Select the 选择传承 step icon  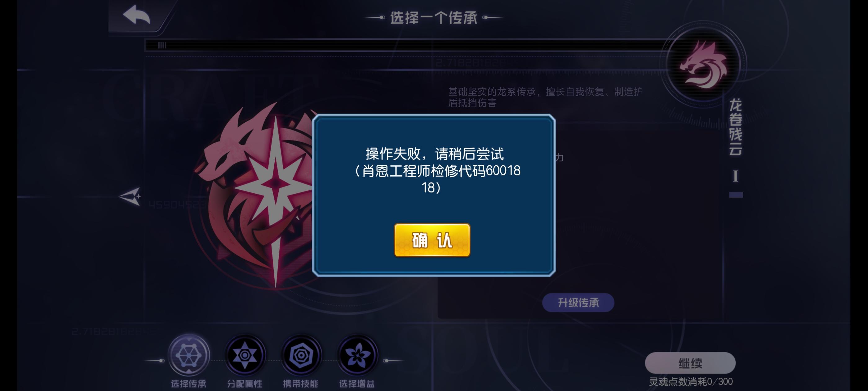pyautogui.click(x=189, y=355)
